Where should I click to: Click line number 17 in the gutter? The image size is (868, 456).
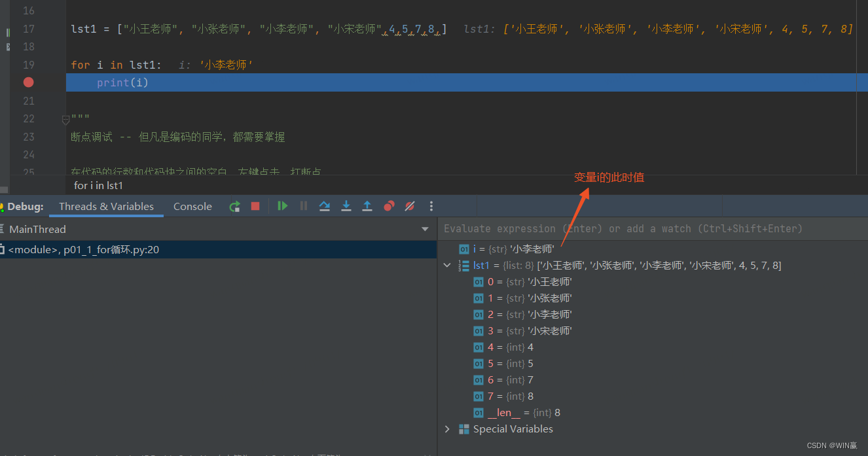[28, 29]
